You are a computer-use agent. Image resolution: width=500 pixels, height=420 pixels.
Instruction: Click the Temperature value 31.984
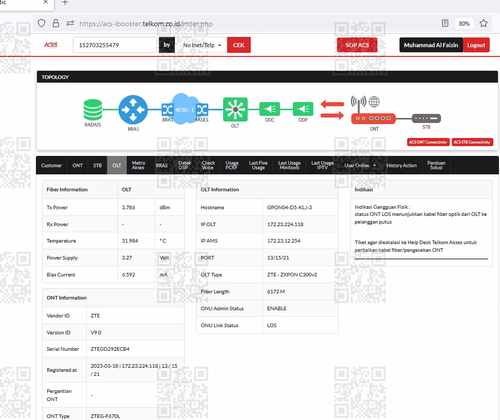(130, 241)
